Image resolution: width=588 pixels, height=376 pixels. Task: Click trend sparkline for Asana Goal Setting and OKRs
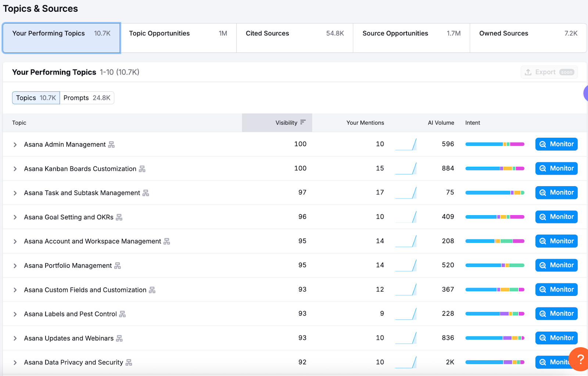tap(406, 217)
